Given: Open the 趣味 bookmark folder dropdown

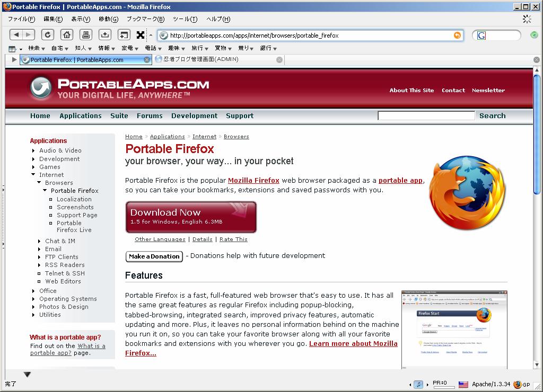Looking at the screenshot, I should coord(177,48).
